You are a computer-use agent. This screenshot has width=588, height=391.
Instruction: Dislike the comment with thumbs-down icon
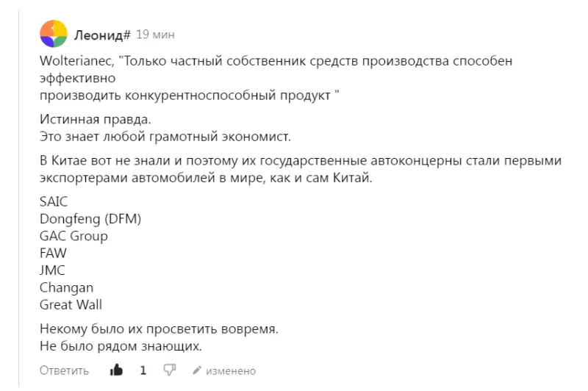(169, 370)
